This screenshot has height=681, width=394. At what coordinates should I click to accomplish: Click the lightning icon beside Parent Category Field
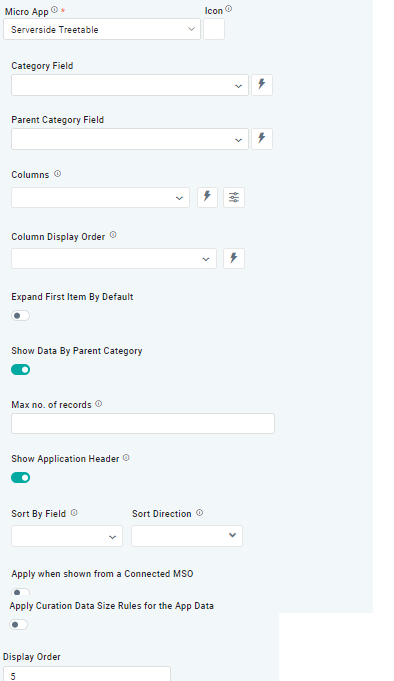click(262, 139)
